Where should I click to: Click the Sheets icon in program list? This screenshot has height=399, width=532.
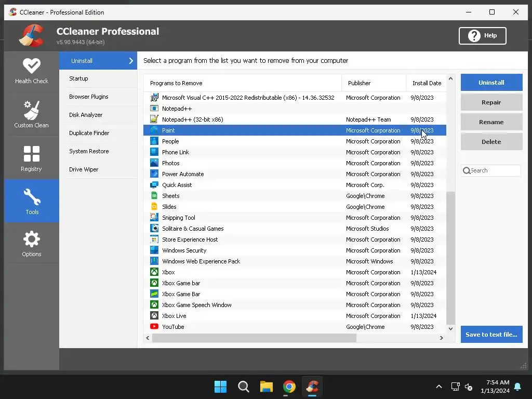pos(154,196)
